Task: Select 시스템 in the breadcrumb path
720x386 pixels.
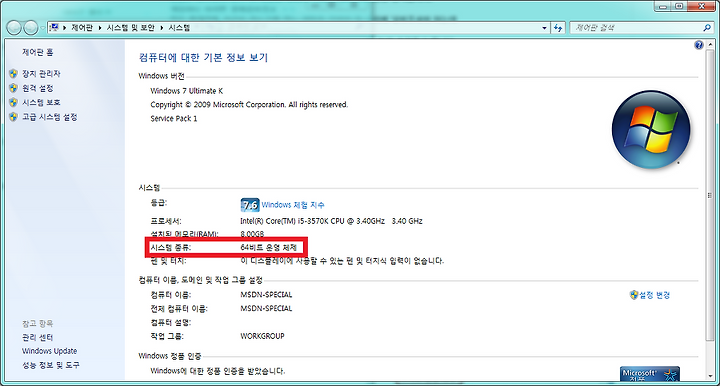Action: pos(179,28)
